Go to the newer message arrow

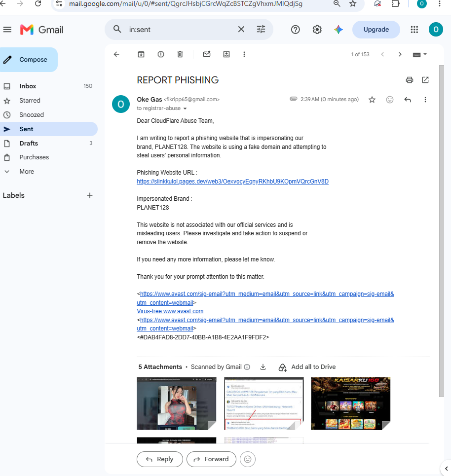pos(383,54)
